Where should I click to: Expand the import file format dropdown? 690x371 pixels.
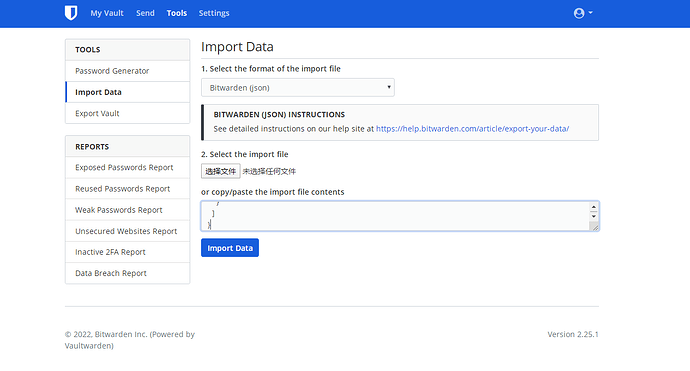click(298, 88)
